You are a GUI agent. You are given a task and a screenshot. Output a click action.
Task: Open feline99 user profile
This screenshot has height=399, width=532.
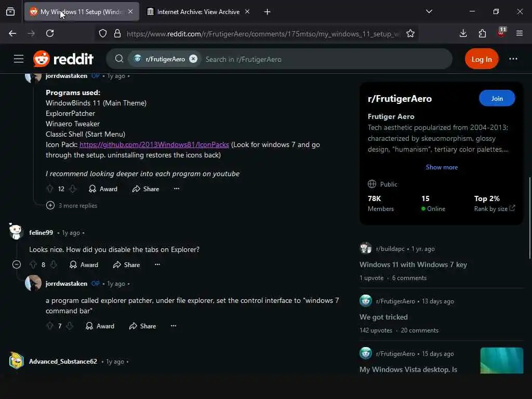(x=41, y=233)
